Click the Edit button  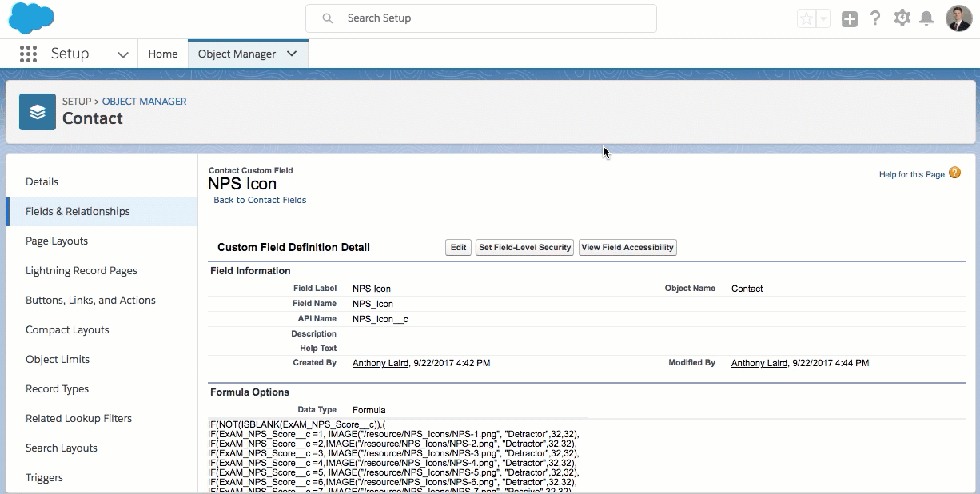[x=458, y=248]
